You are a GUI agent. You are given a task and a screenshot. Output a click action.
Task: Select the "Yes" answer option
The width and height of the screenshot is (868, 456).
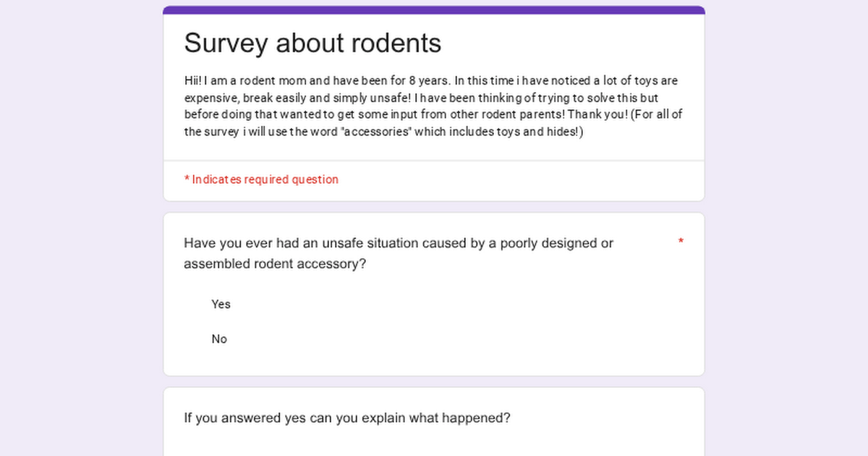pos(221,304)
